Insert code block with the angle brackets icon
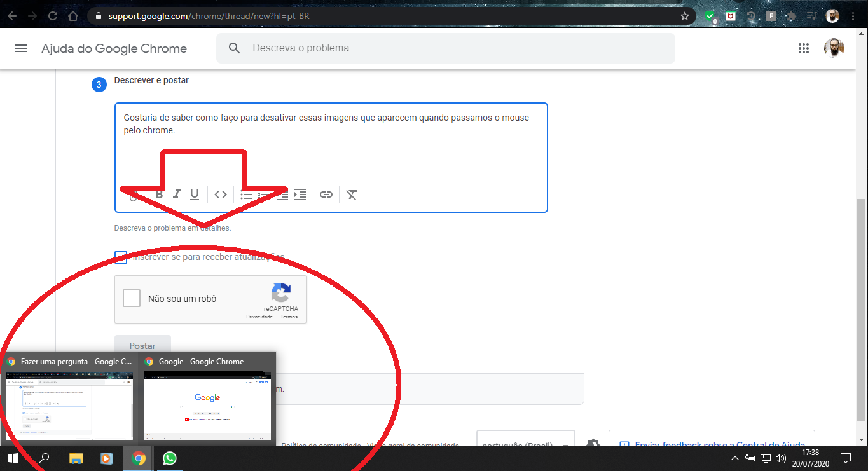Screen dimensions: 868x471 point(221,195)
